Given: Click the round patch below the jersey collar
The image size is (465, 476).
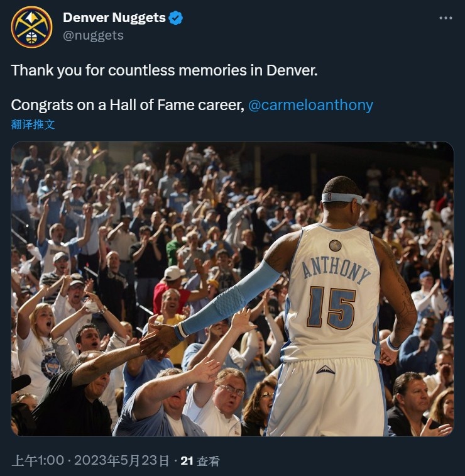Looking at the screenshot, I should pyautogui.click(x=335, y=245).
